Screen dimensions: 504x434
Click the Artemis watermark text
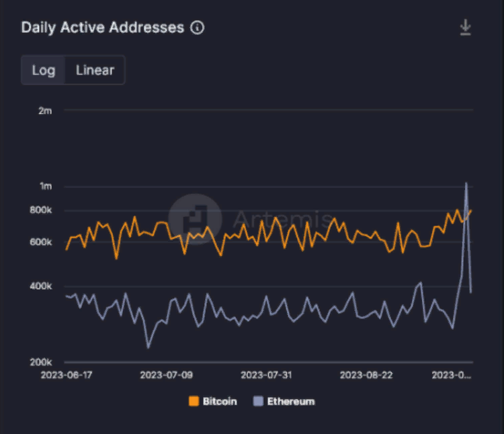(x=282, y=219)
